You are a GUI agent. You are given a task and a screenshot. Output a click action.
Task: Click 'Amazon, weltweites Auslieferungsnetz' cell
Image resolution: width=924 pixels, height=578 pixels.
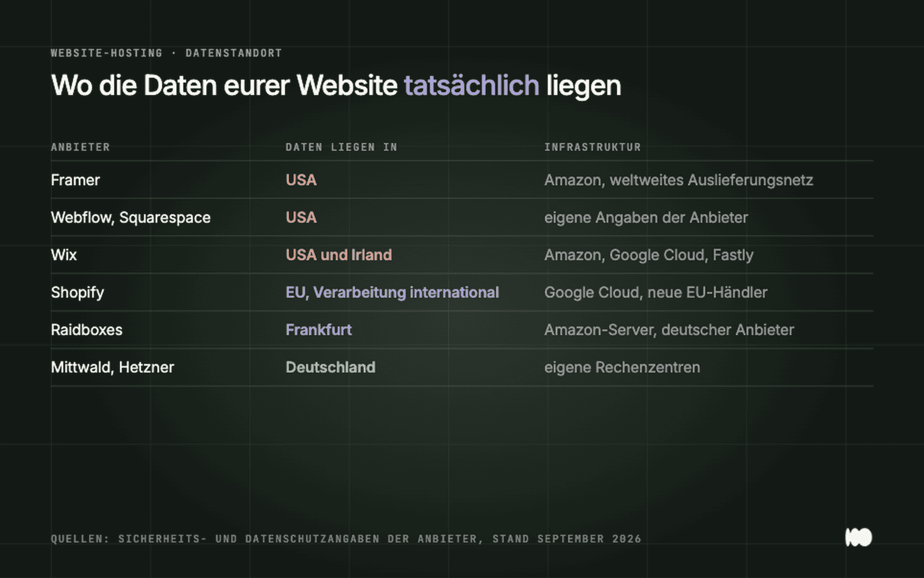(x=679, y=180)
